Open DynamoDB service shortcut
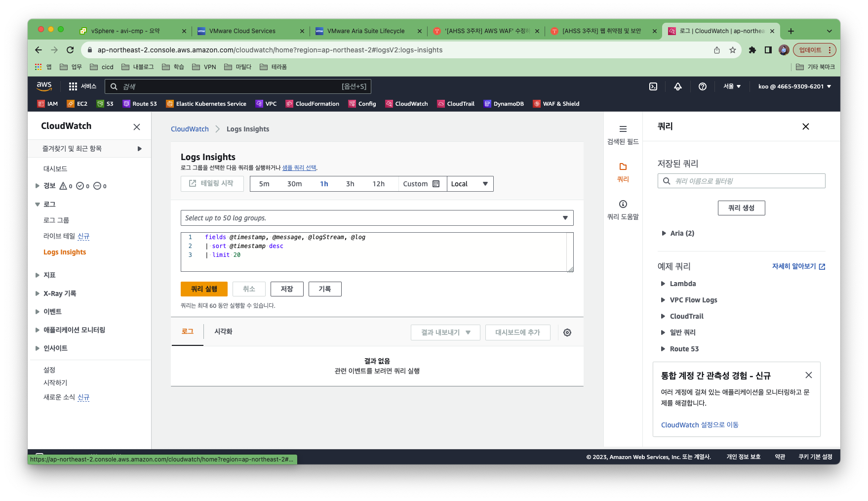This screenshot has height=501, width=868. 504,104
